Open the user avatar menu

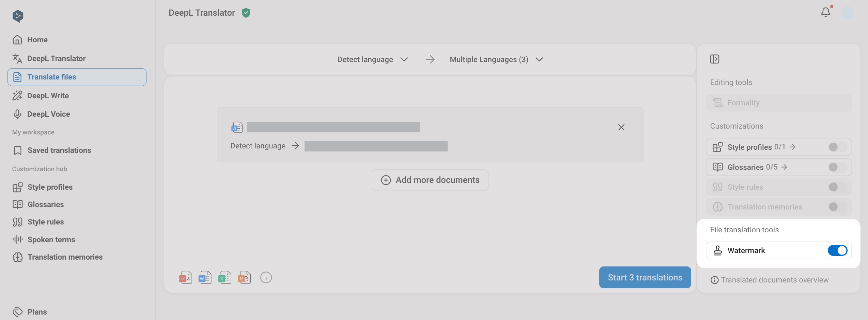848,13
